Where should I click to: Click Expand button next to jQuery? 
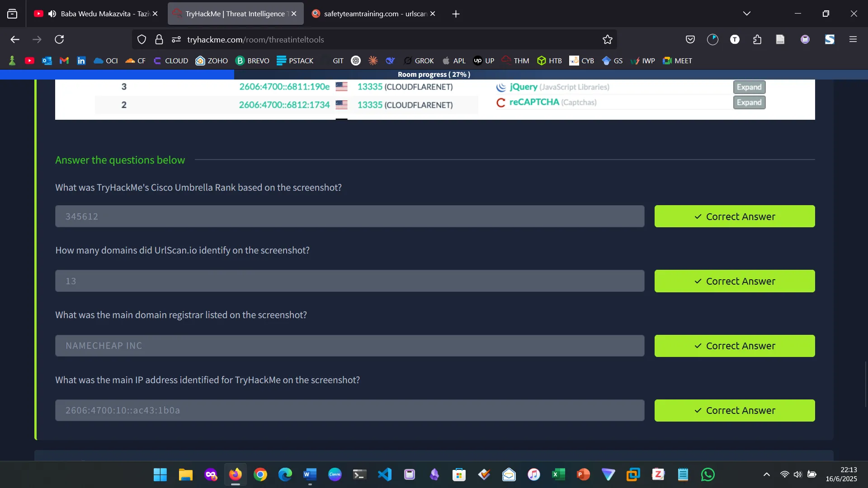[749, 87]
